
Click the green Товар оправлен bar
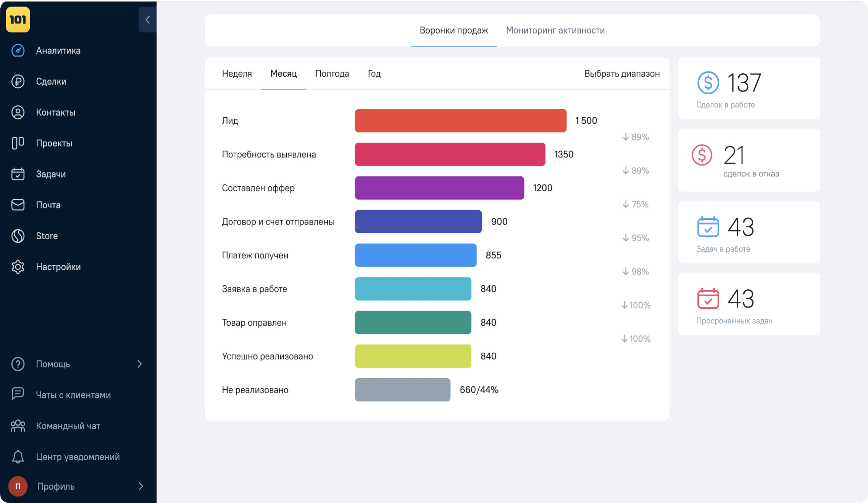(413, 322)
